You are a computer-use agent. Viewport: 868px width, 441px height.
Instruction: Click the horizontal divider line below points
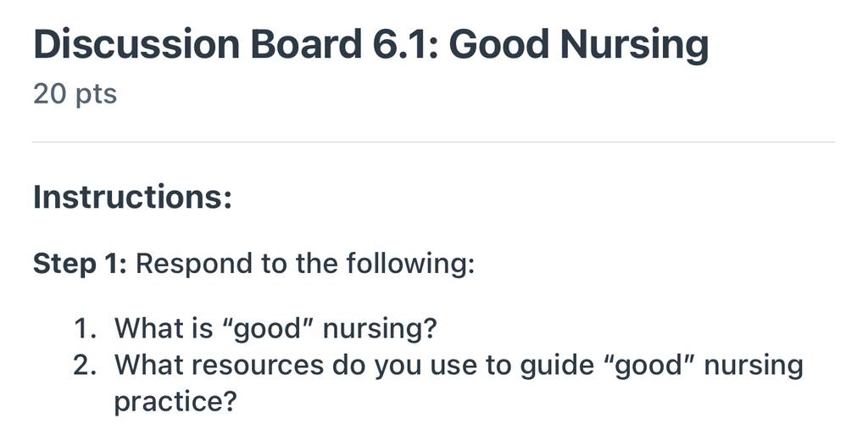pos(433,142)
